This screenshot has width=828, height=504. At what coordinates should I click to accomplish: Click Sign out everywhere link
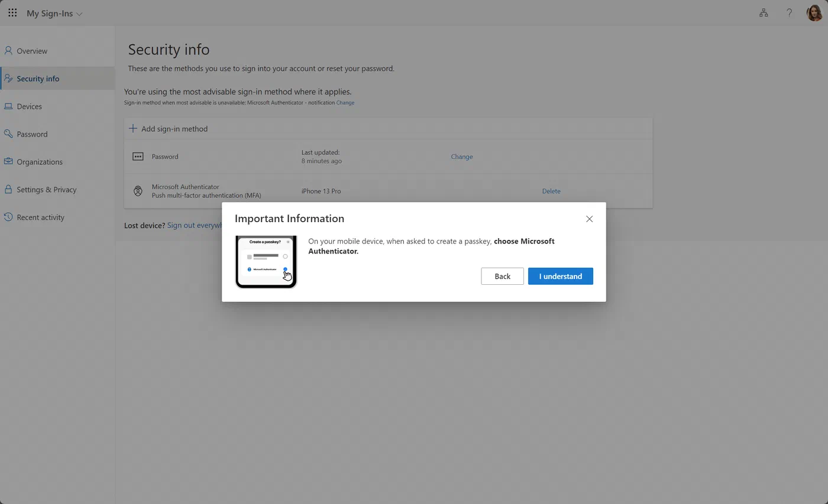point(194,225)
